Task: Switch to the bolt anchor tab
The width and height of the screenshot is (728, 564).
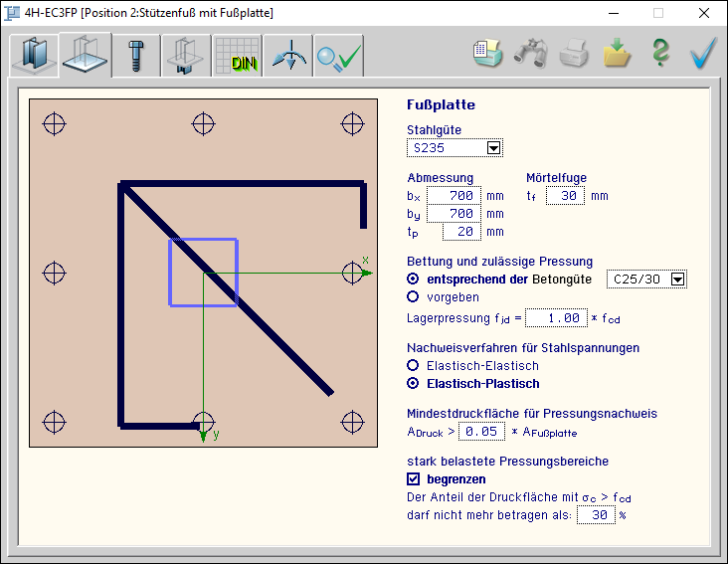Action: coord(135,56)
